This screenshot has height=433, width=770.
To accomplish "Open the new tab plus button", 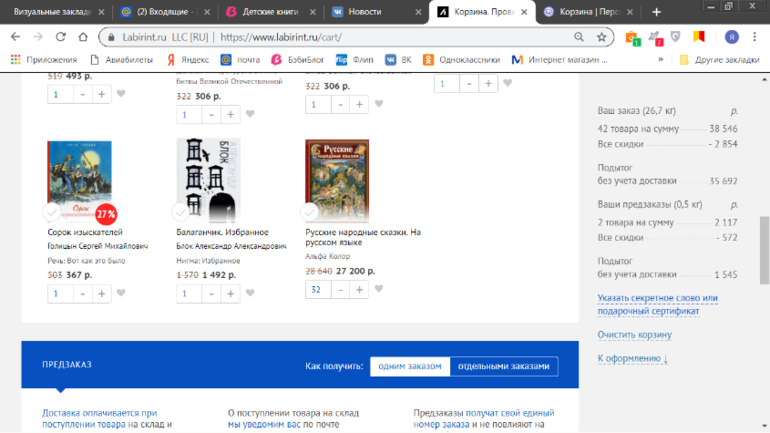I will point(656,12).
